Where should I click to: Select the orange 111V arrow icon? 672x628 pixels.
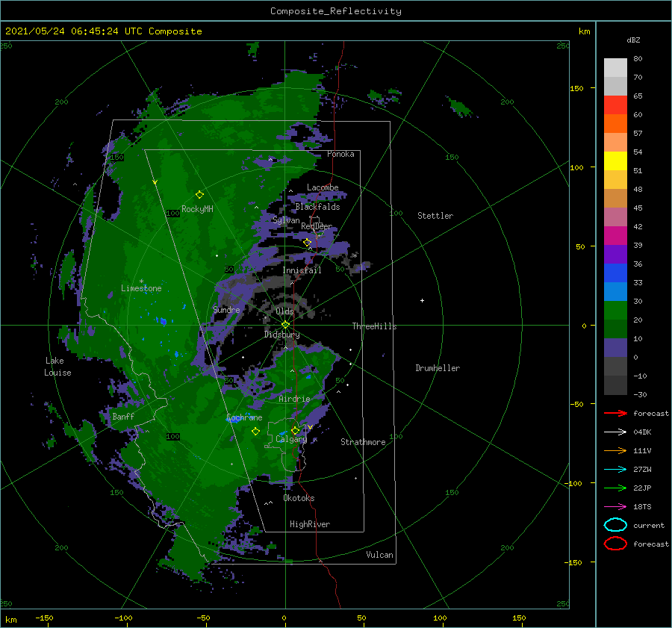point(615,450)
